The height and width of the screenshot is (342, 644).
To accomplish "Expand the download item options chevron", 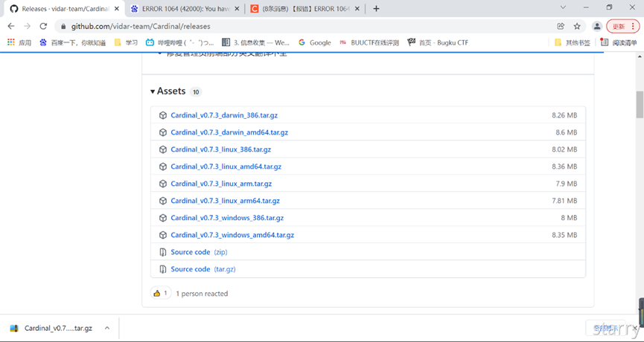I will (x=107, y=328).
